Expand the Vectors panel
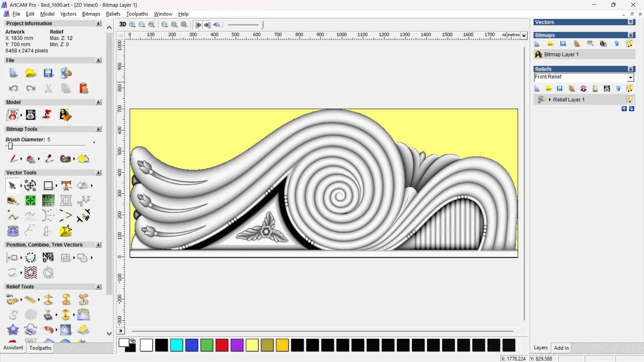 [631, 22]
